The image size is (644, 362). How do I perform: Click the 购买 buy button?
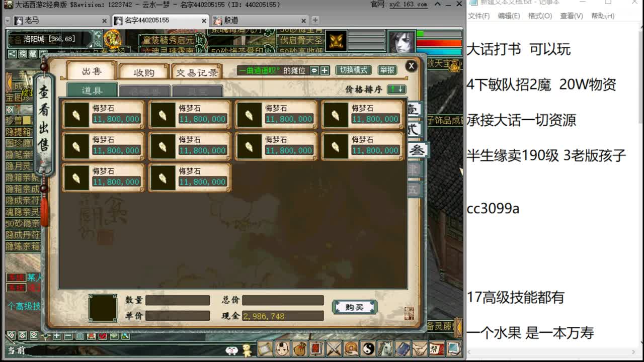[x=354, y=307]
